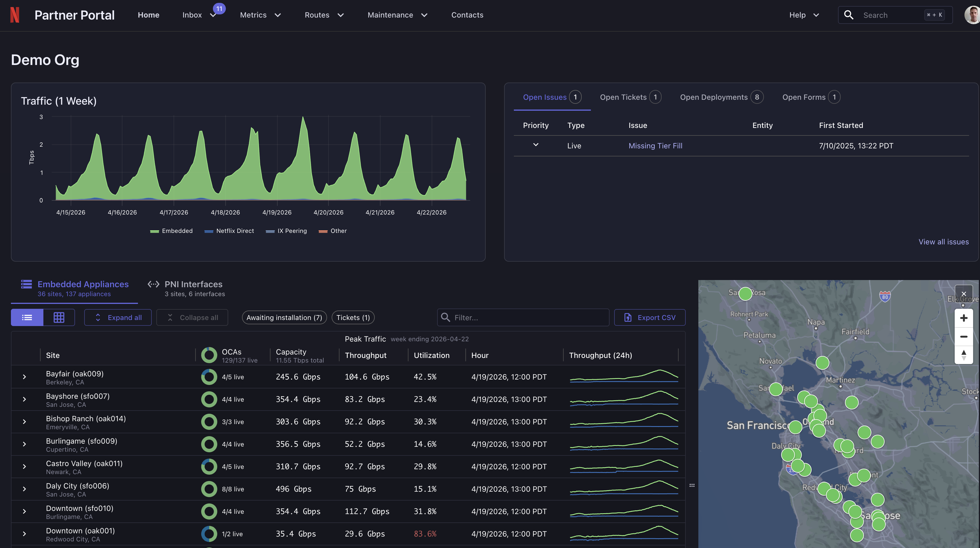Screen dimensions: 980x548
Task: Switch to list view icon
Action: pos(27,317)
